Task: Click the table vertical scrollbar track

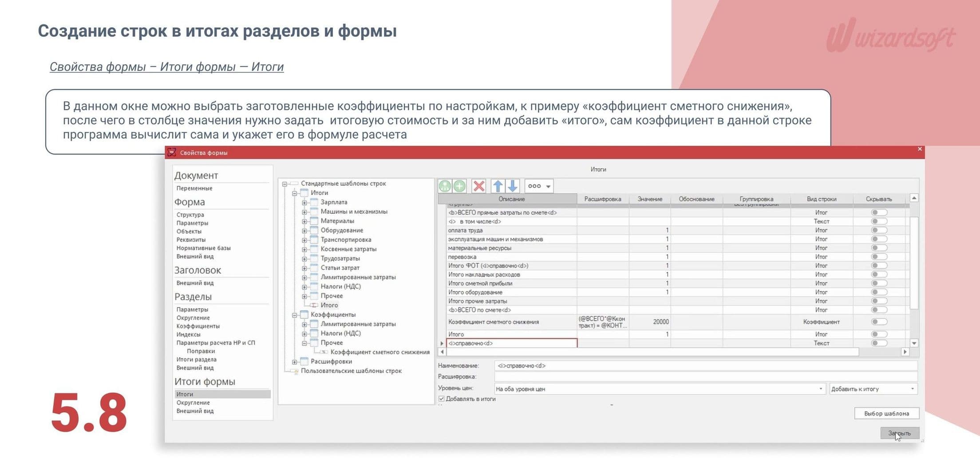Action: [x=914, y=270]
